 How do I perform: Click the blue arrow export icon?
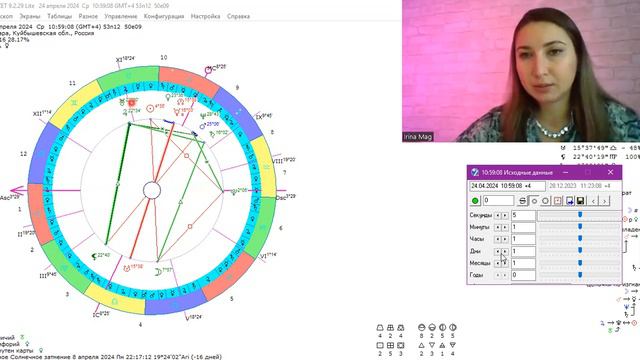(x=569, y=200)
